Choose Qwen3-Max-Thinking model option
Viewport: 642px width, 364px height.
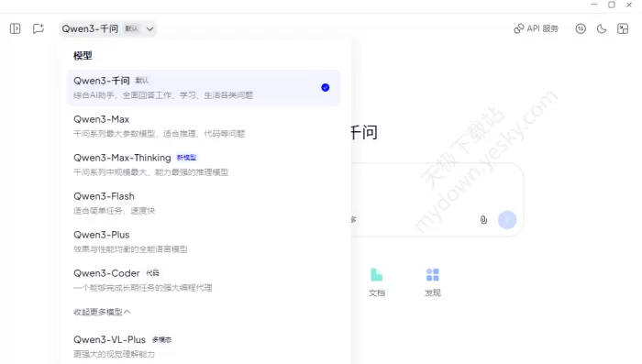(204, 165)
